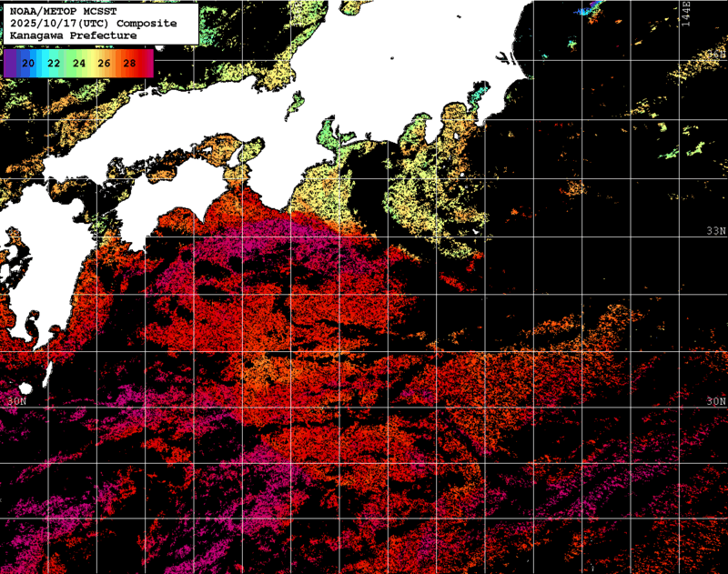The image size is (728, 574).
Task: Click the 20 value on temperature color scale
Action: (x=28, y=64)
